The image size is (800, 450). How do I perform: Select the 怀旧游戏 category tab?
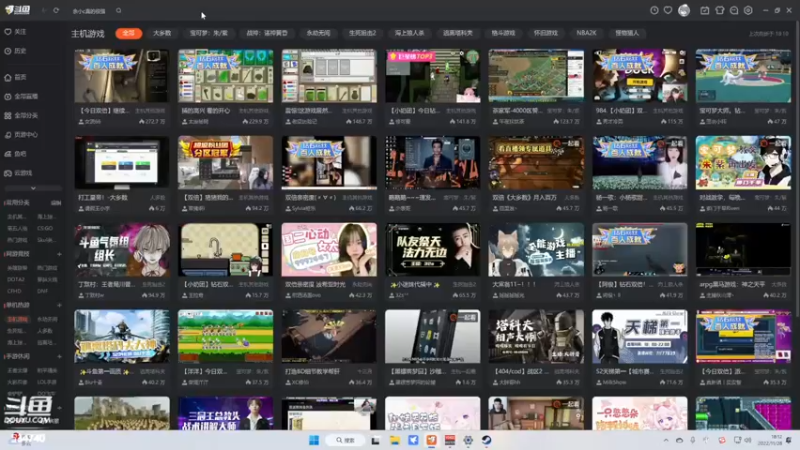(545, 33)
